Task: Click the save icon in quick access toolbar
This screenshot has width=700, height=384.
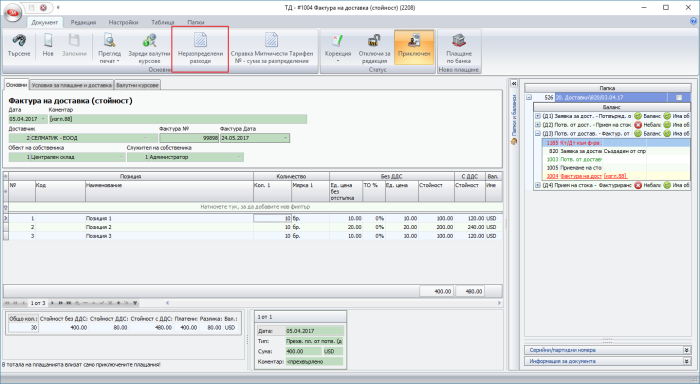Action: coord(32,8)
